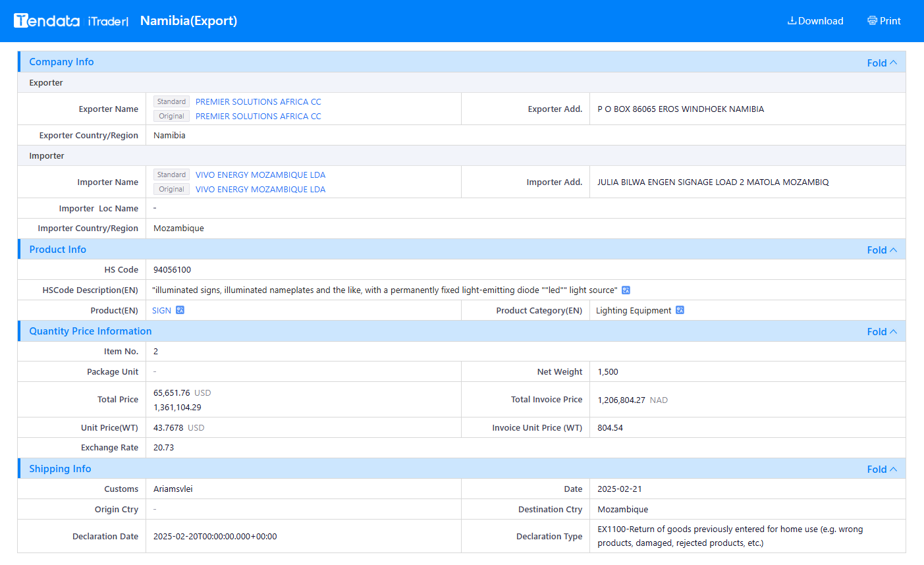Select net weight value 1,500
Viewport: 924px width, 565px height.
(607, 371)
